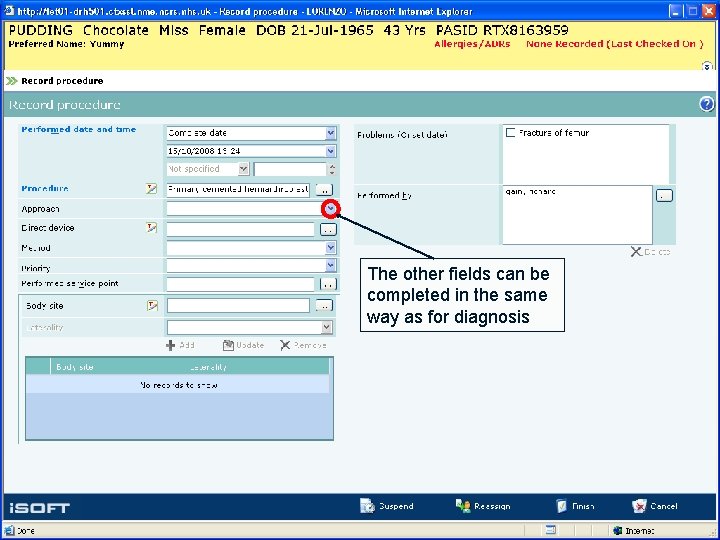
Task: Click Delete under Performed by box
Action: click(650, 252)
